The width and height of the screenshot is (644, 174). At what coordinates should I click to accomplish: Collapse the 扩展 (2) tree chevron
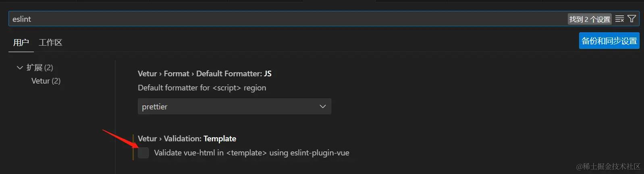point(20,67)
